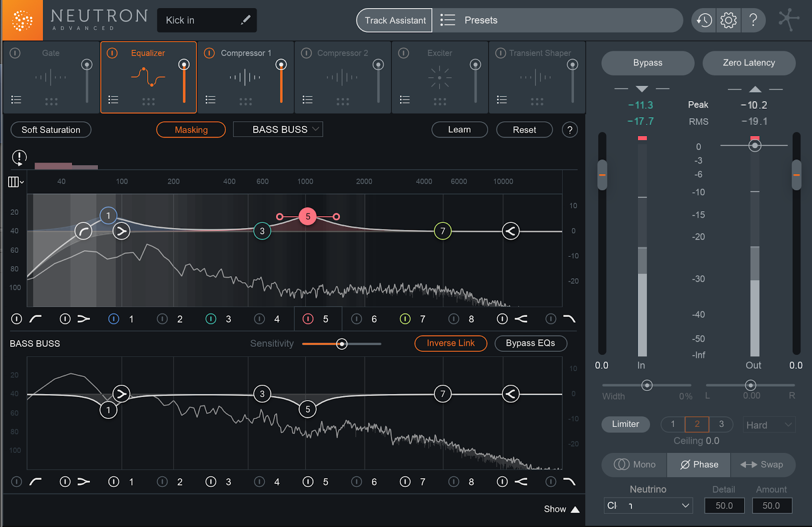
Task: Open the undo history clock icon
Action: click(x=704, y=20)
